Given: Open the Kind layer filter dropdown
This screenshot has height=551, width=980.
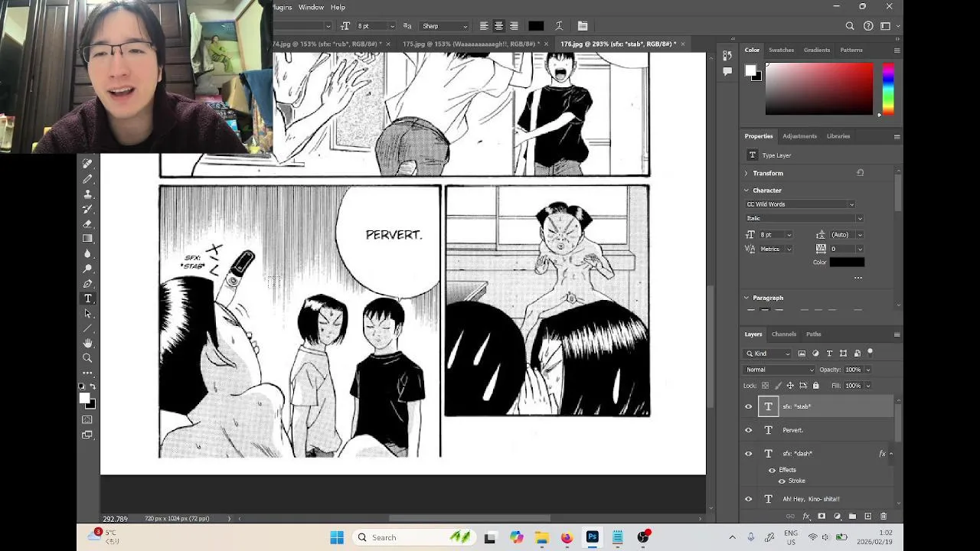Looking at the screenshot, I should [x=768, y=354].
